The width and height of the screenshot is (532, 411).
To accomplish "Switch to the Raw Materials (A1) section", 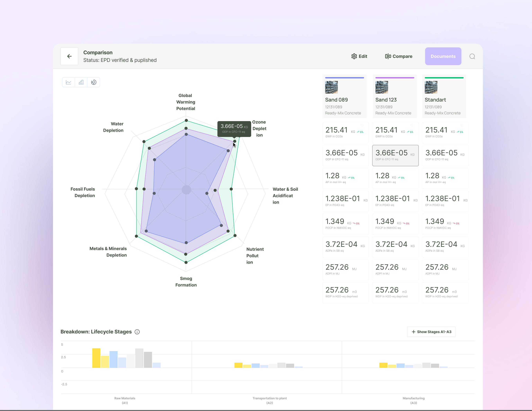I will coord(125,400).
